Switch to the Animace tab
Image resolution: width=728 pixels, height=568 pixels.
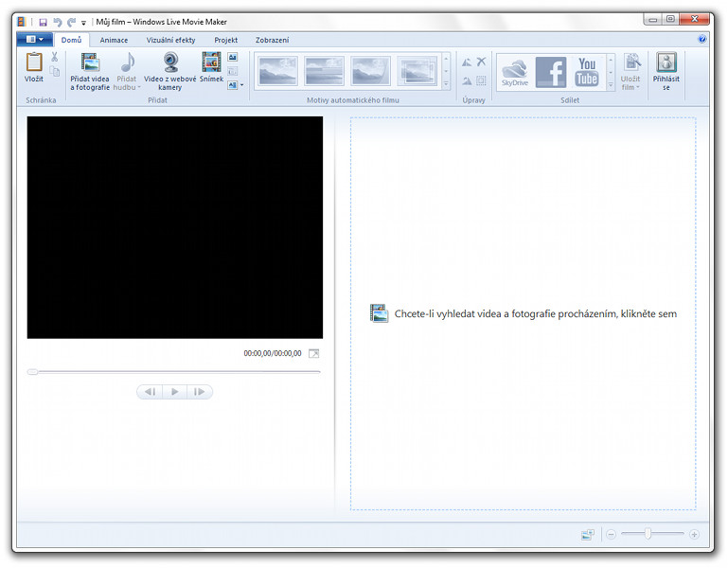pyautogui.click(x=114, y=40)
